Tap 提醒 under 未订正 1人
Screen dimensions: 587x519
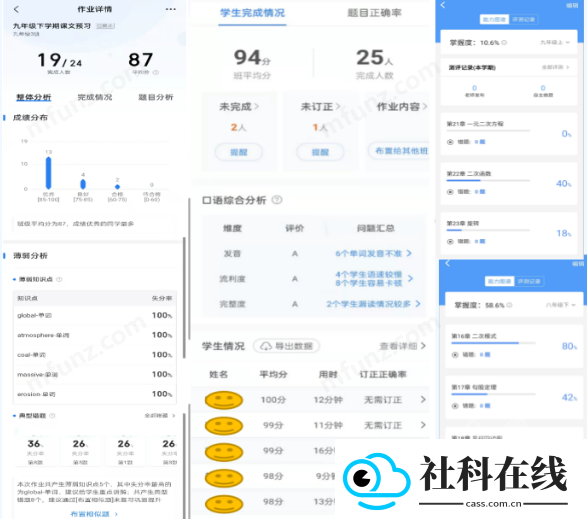pos(320,152)
